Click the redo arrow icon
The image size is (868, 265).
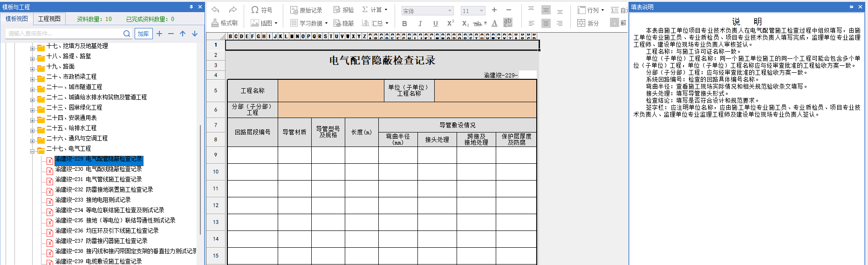(x=233, y=10)
